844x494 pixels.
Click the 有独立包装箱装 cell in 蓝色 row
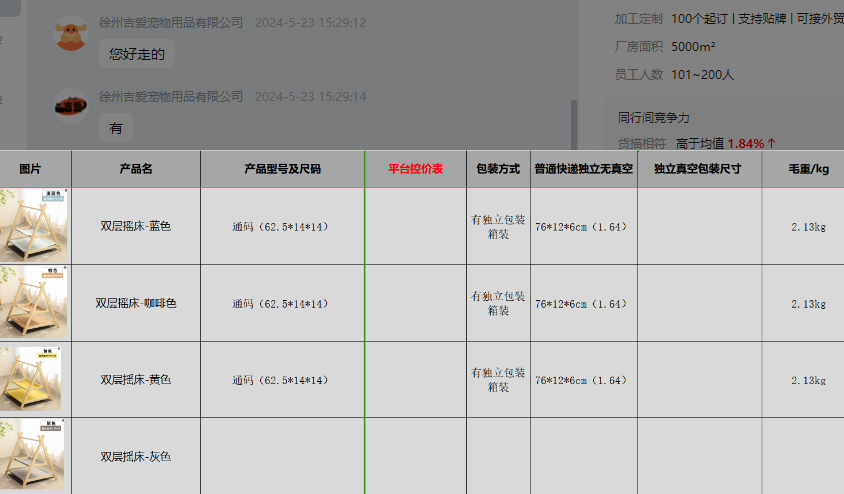[498, 227]
